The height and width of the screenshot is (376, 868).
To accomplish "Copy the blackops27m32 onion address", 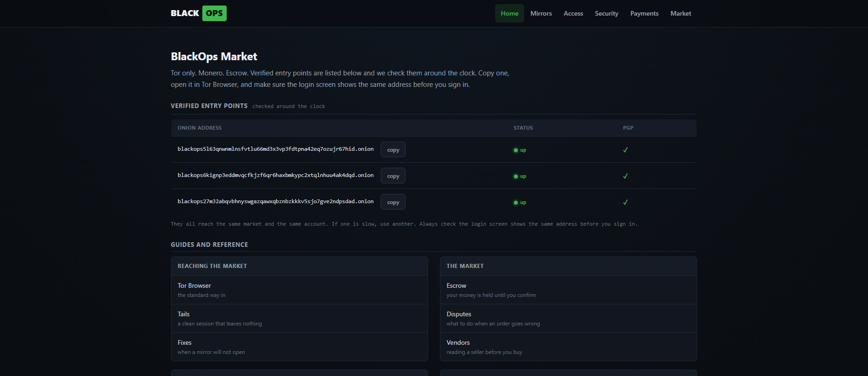I will pos(393,202).
